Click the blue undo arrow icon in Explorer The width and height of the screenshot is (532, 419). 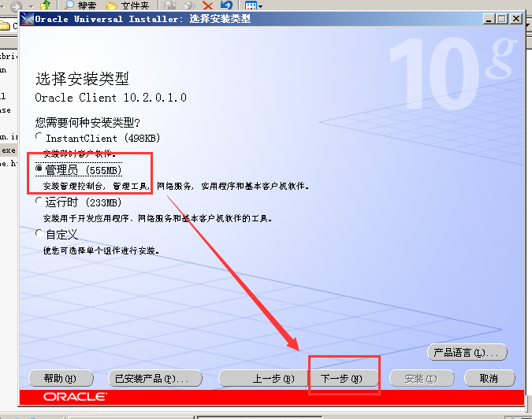[226, 6]
